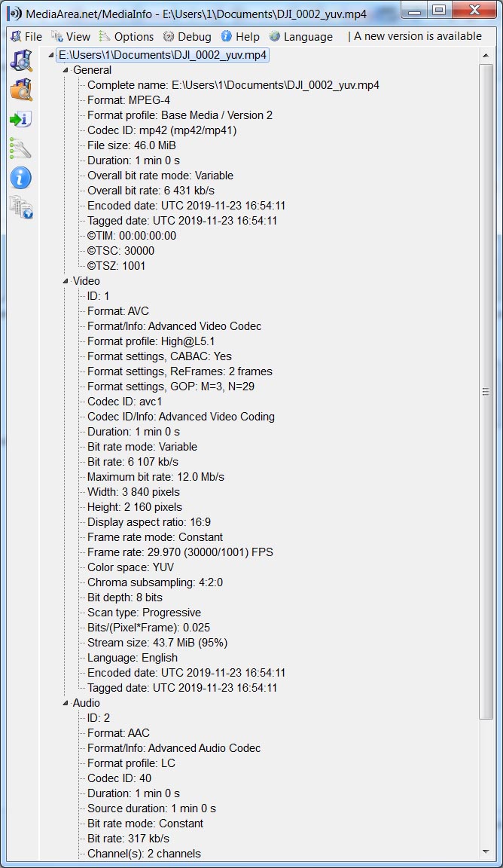This screenshot has height=868, width=503.
Task: Open the Help menu
Action: point(240,36)
